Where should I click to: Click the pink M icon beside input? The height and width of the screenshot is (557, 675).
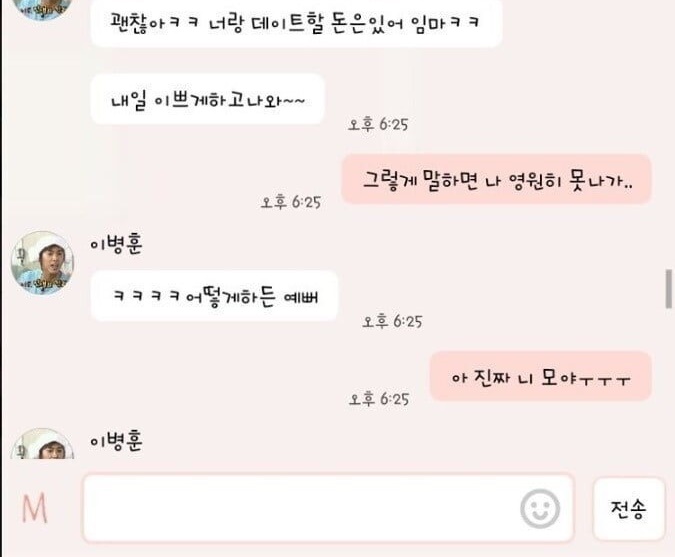pyautogui.click(x=34, y=508)
